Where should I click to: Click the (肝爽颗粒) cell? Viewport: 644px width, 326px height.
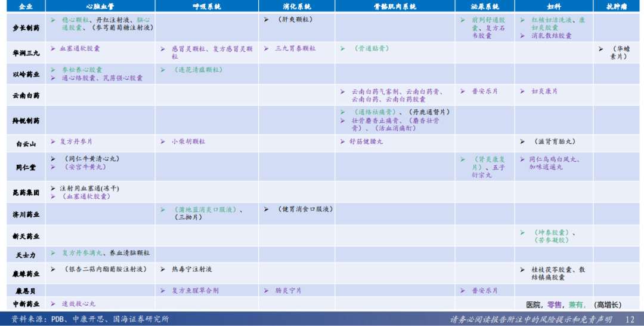pos(295,19)
